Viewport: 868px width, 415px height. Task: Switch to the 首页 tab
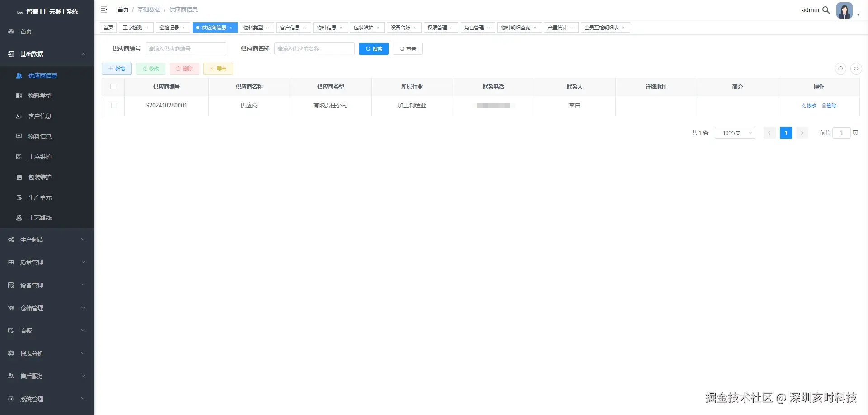tap(108, 28)
